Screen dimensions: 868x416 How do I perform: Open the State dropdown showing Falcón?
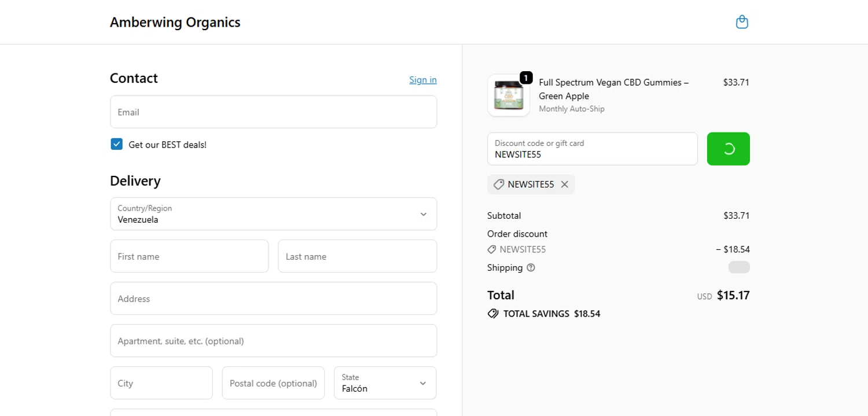pyautogui.click(x=385, y=383)
